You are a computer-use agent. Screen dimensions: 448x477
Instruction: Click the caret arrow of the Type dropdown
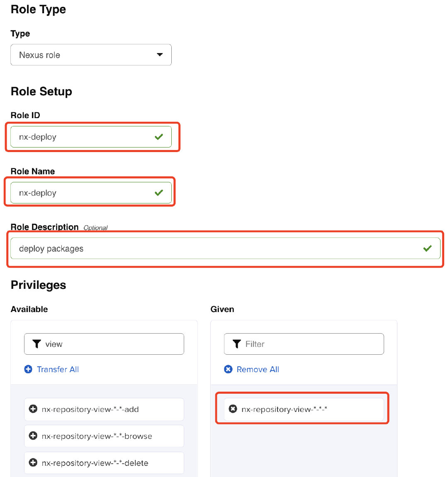tap(160, 55)
